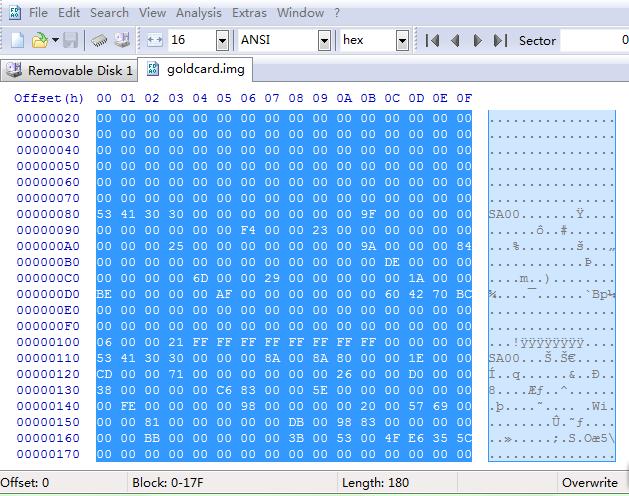Viewport: 629px width, 496px height.
Task: Click the Open RAM chip icon
Action: (x=99, y=40)
